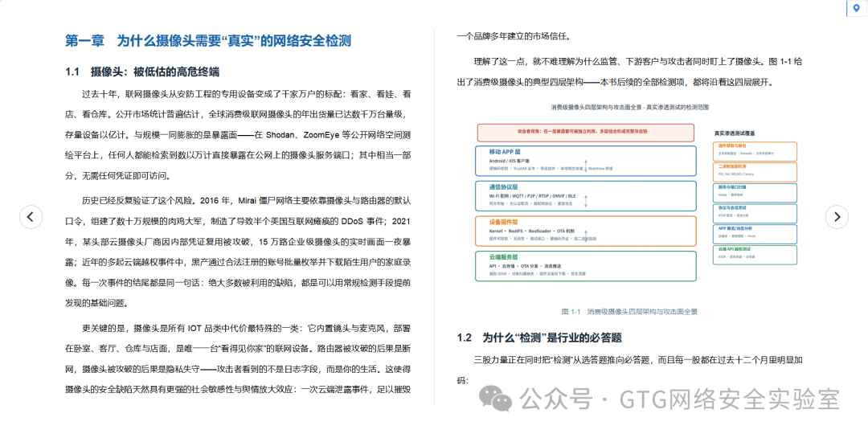Click the text Android / iOS 客户端

click(x=509, y=161)
